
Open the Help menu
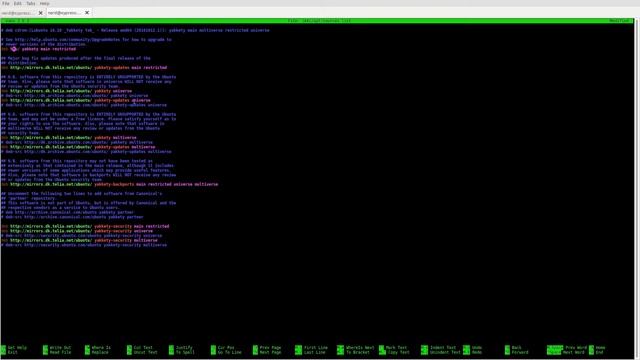pyautogui.click(x=44, y=3)
